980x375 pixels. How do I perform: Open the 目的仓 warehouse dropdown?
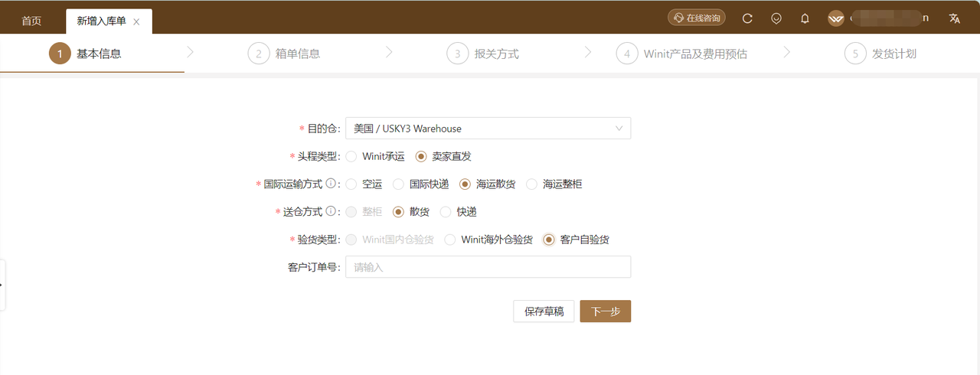click(x=488, y=129)
